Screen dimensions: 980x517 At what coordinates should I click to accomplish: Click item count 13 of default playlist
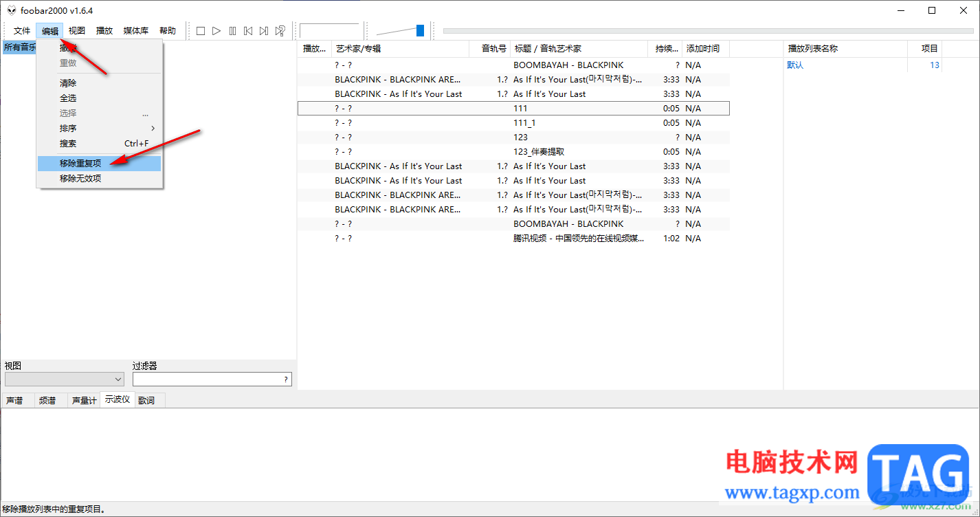click(934, 65)
